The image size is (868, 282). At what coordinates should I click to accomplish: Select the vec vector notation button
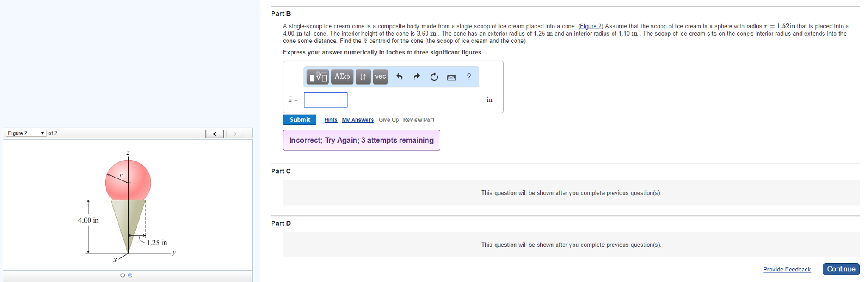pyautogui.click(x=381, y=77)
